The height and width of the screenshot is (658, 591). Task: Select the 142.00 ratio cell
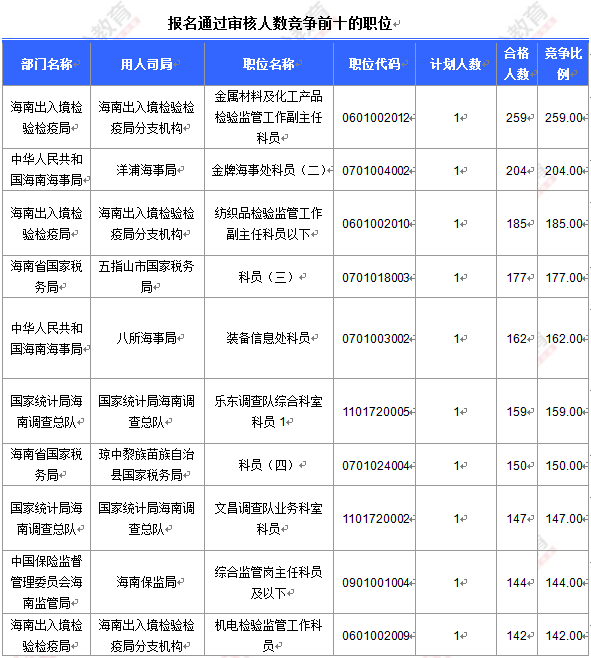coord(563,635)
